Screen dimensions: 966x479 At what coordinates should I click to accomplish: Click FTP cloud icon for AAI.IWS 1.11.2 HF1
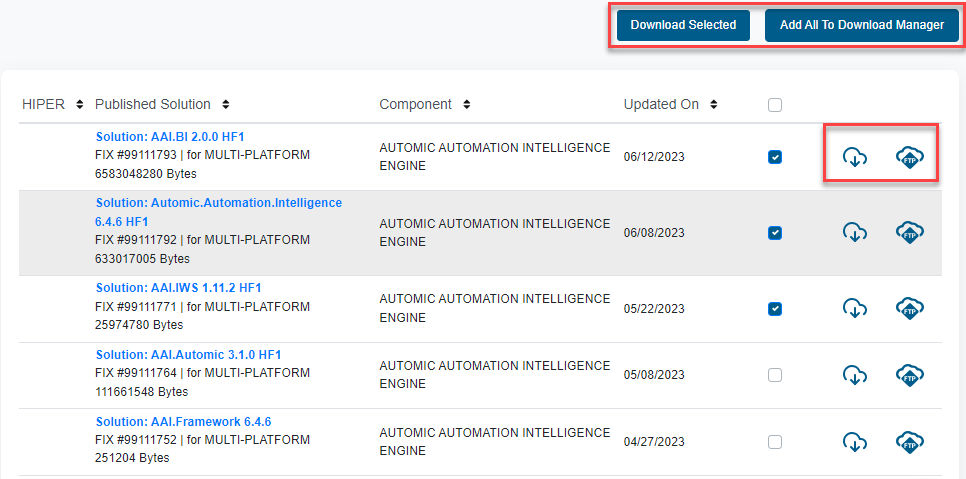(909, 308)
